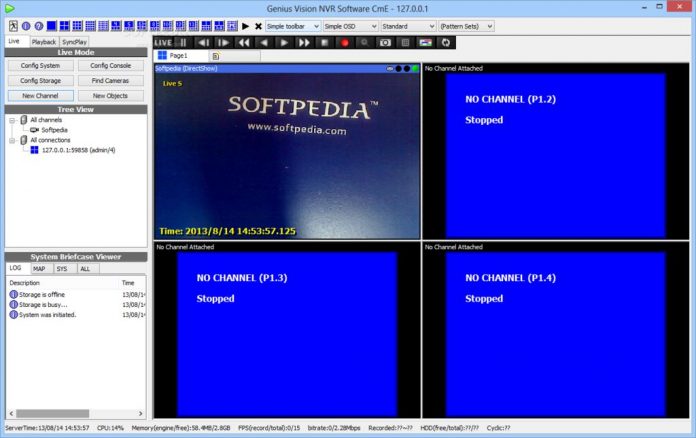This screenshot has width=696, height=438.
Task: Open the Standard dropdown
Action: click(x=408, y=26)
